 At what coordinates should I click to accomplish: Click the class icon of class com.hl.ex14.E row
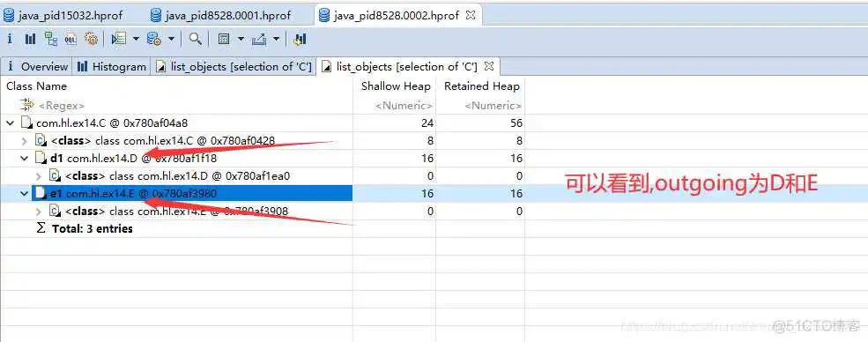55,212
